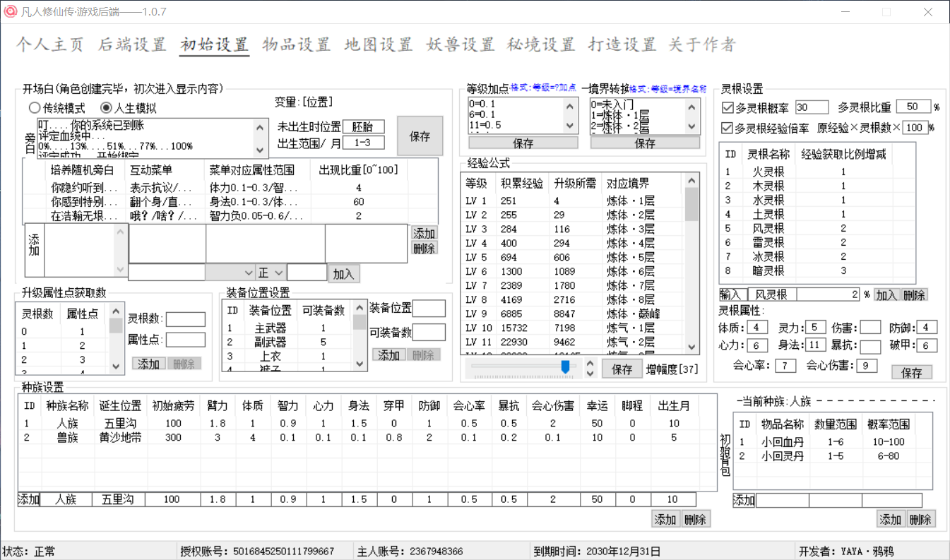Viewport: 950px width, 560px height.
Task: Select the 传统模式 radio option
Action: tap(57, 108)
